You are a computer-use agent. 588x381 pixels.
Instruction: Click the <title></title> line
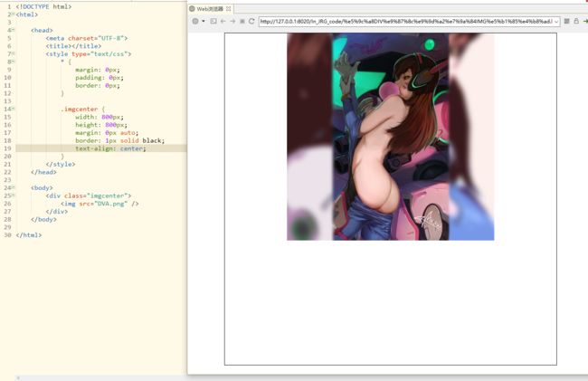point(73,46)
